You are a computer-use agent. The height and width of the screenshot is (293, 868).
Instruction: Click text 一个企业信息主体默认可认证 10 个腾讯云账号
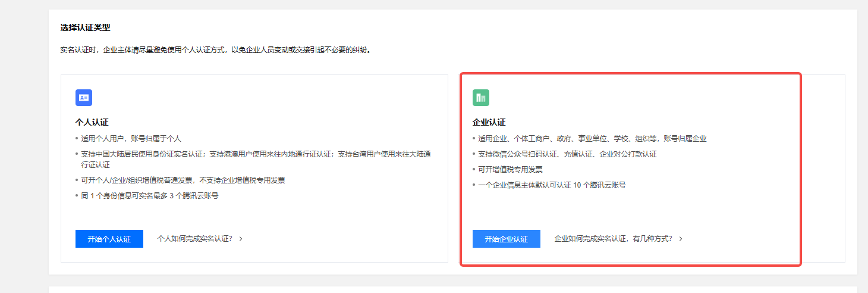[552, 185]
